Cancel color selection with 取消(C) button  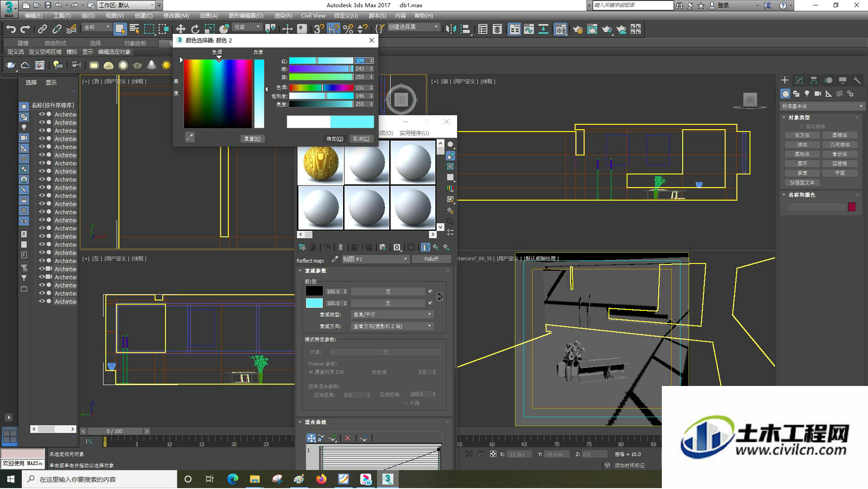click(361, 139)
